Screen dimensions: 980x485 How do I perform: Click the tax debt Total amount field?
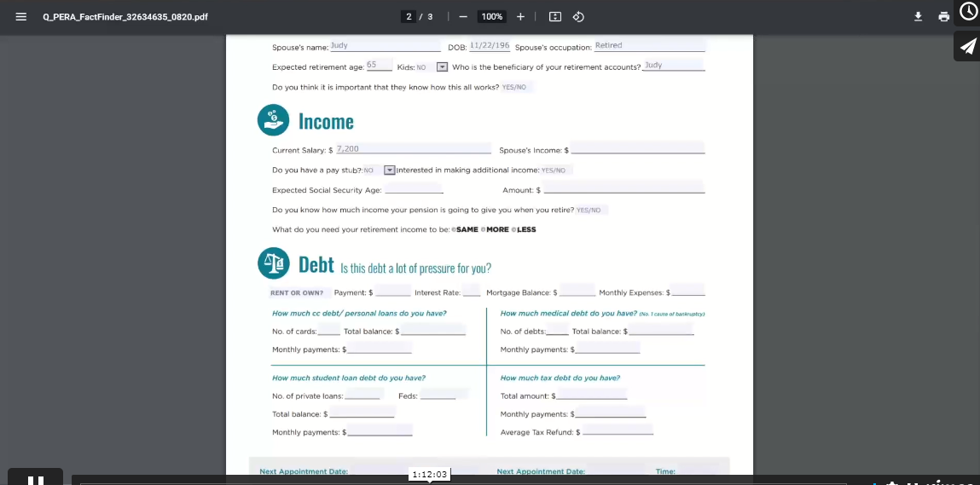point(591,395)
